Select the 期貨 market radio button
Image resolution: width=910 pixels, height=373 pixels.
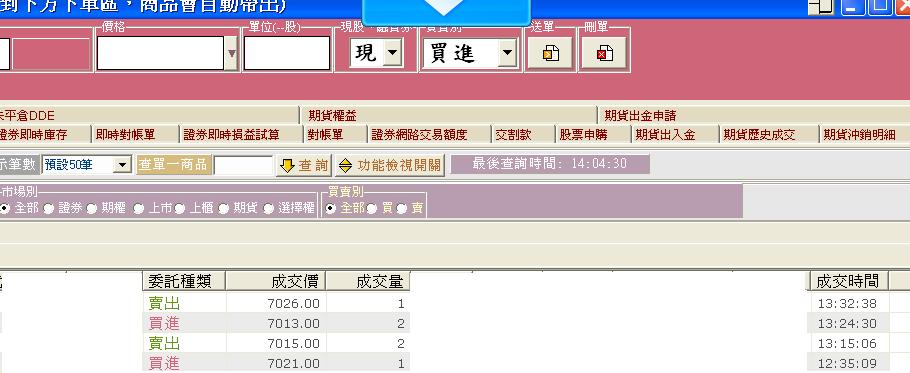coord(224,209)
